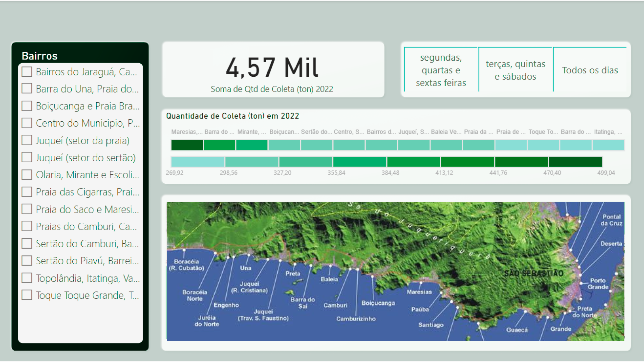
Task: Click the 4,57 Mil card value
Action: pyautogui.click(x=272, y=67)
